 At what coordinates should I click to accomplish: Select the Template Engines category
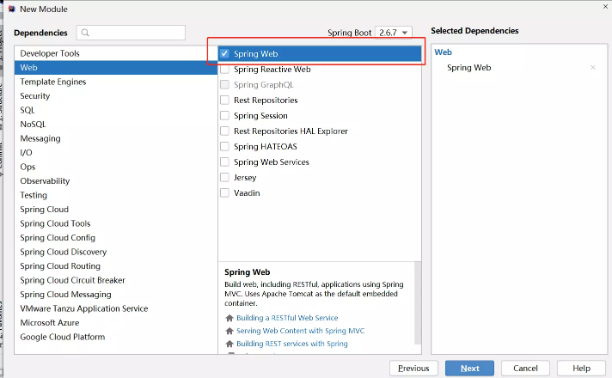point(116,82)
